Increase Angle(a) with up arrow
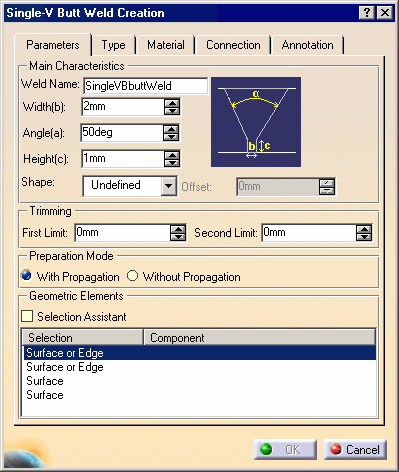This screenshot has height=472, width=399. (x=171, y=129)
